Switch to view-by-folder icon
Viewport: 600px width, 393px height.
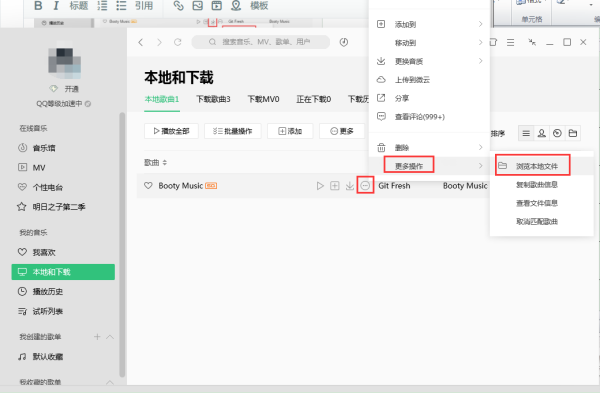573,133
